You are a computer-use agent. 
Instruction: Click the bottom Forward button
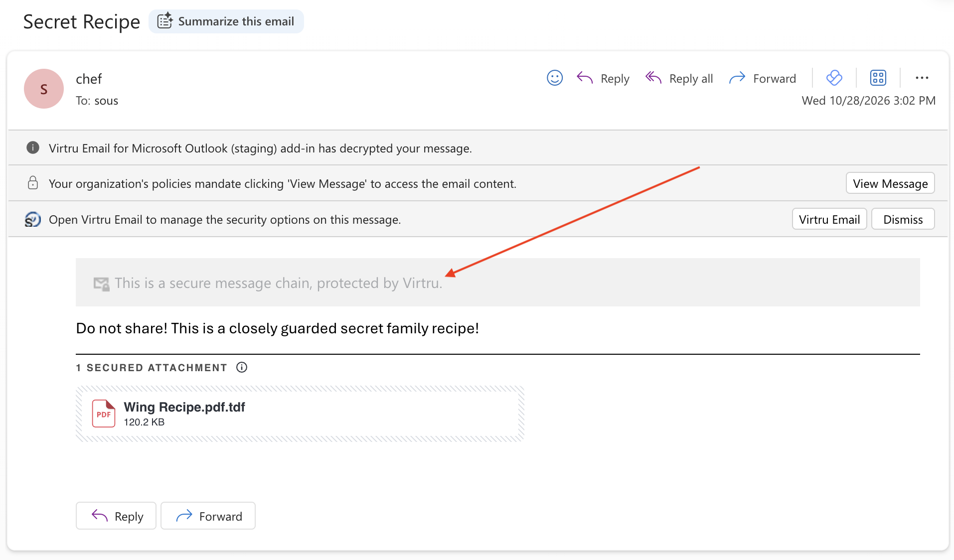[x=208, y=516]
